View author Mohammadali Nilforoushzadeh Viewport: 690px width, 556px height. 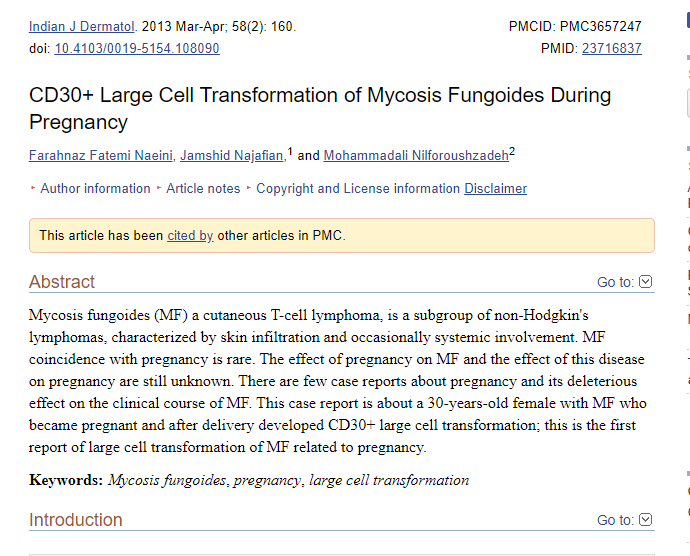(x=415, y=155)
